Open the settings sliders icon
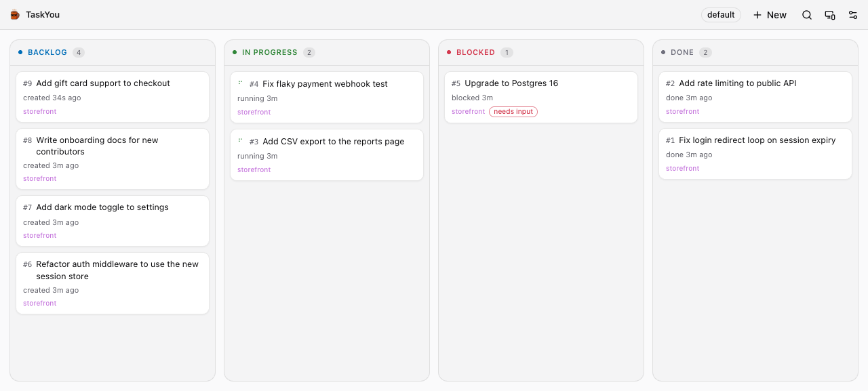868x391 pixels. click(853, 15)
